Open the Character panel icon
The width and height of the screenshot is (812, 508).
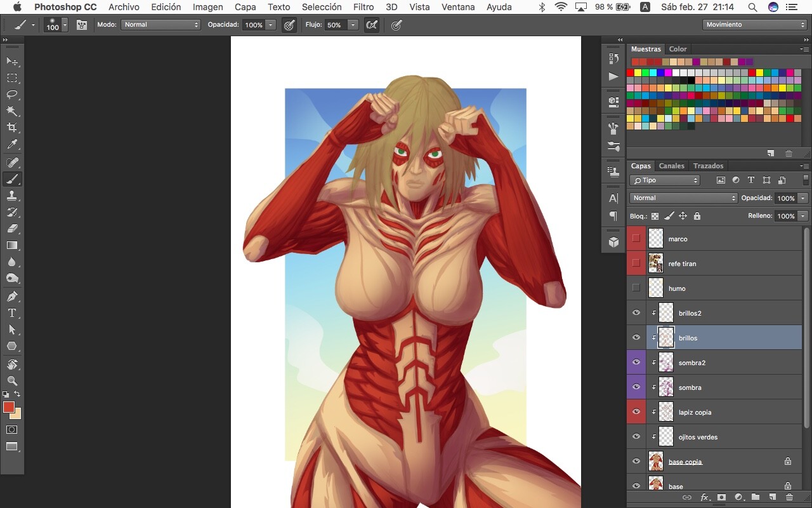click(x=613, y=198)
